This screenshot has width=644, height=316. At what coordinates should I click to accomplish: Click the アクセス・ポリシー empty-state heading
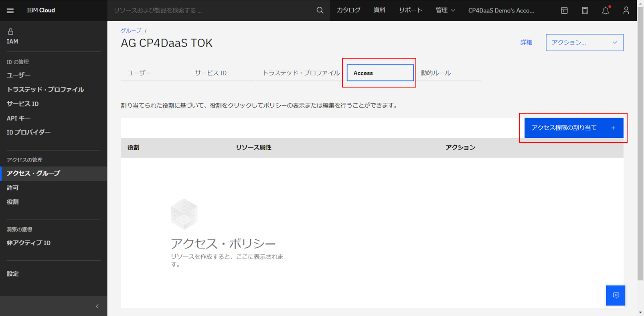(x=223, y=244)
